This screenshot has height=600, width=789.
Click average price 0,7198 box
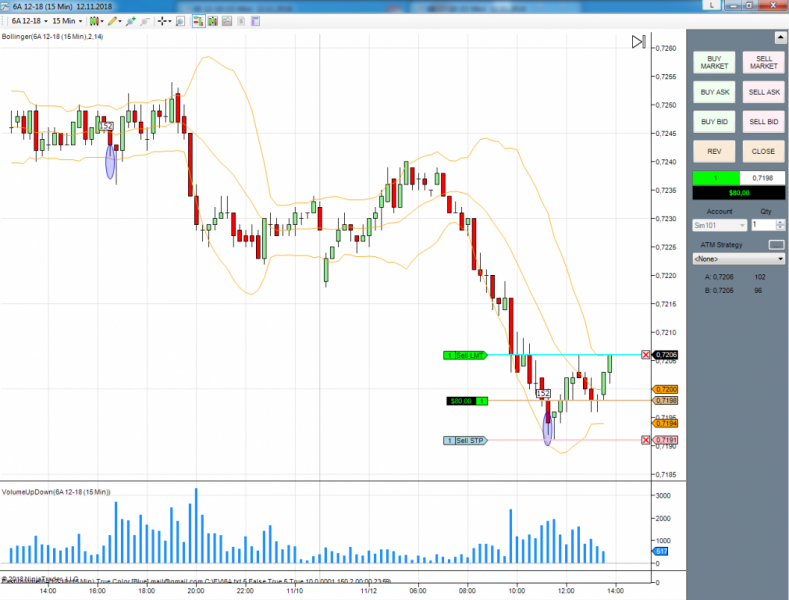[762, 178]
